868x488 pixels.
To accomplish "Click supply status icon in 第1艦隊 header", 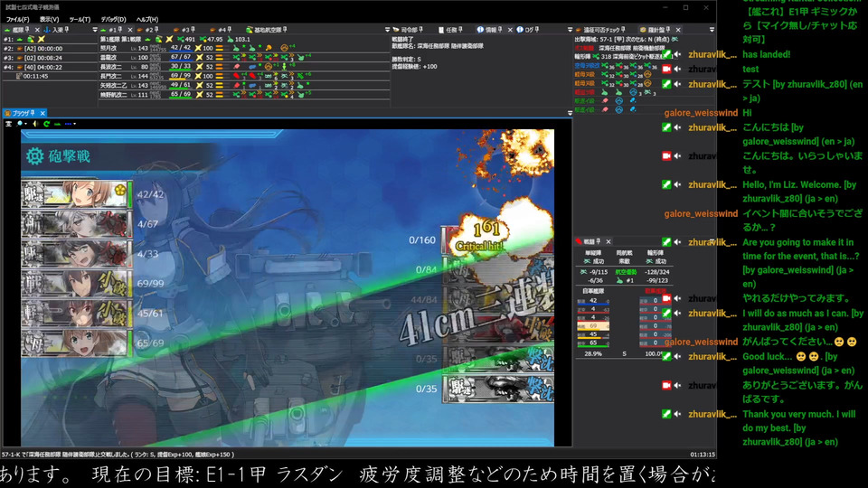I will click(159, 39).
